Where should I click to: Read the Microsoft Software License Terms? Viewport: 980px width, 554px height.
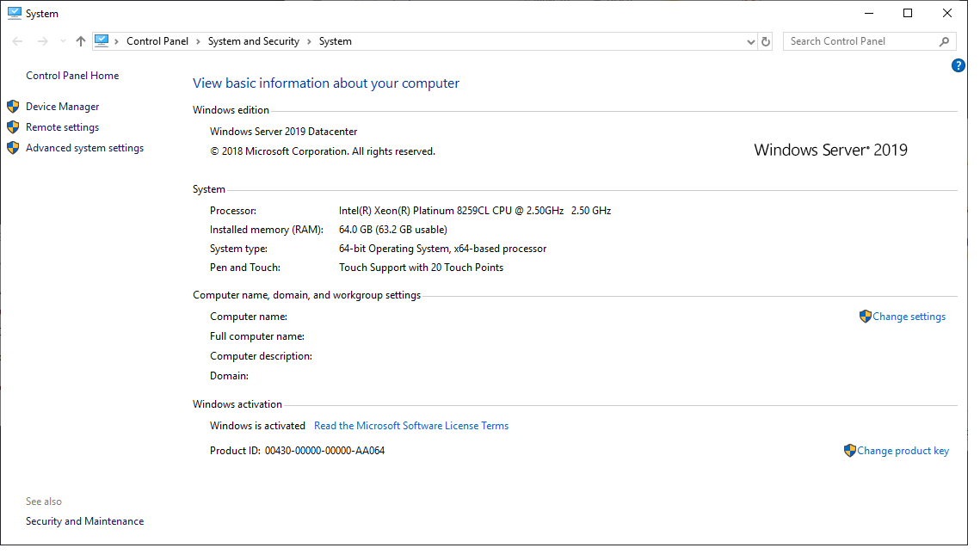[411, 426]
